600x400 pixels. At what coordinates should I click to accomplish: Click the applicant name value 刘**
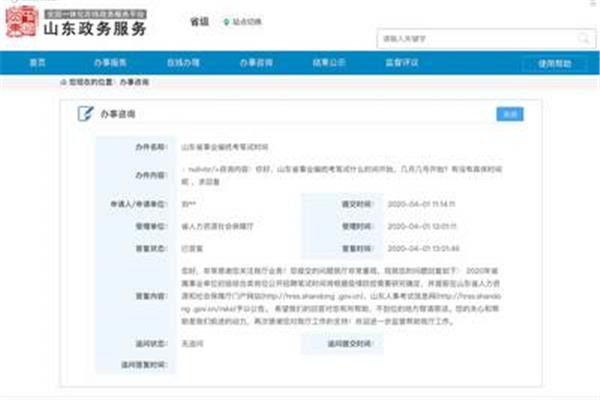point(188,204)
